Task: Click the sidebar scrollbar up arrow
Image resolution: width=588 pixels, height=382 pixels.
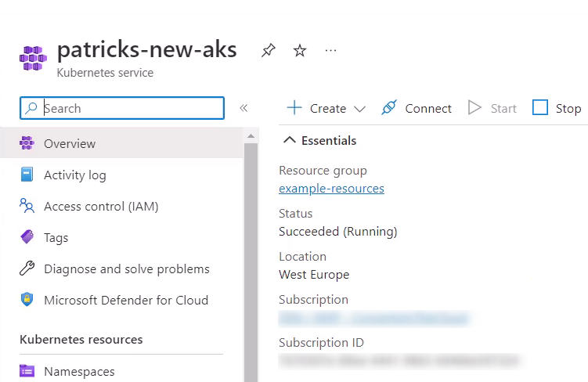Action: point(251,136)
